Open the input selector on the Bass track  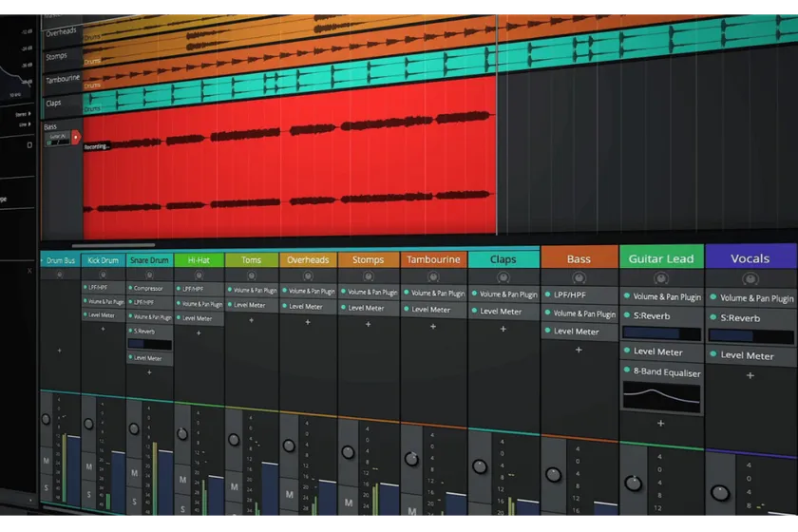(58, 137)
